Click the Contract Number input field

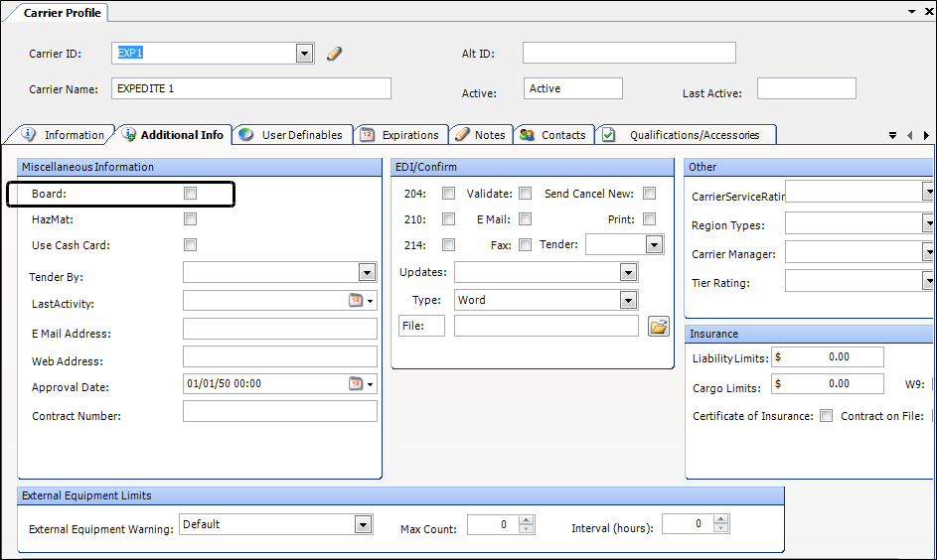pyautogui.click(x=279, y=412)
